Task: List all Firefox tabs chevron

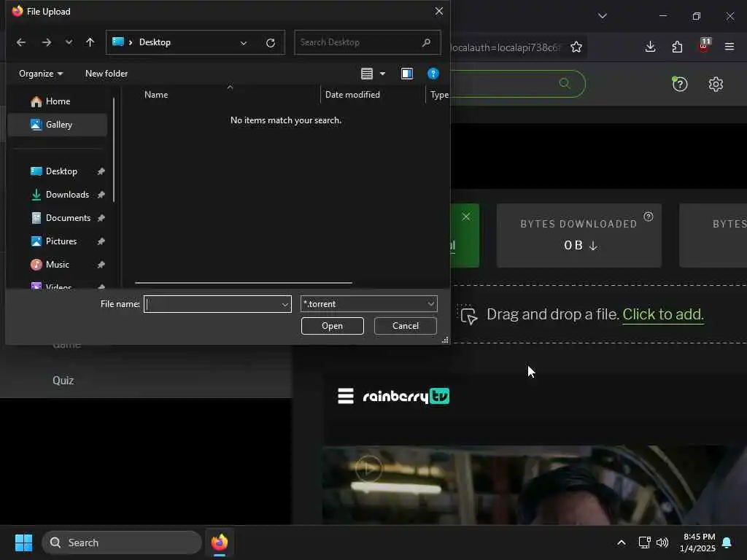Action: pyautogui.click(x=602, y=16)
